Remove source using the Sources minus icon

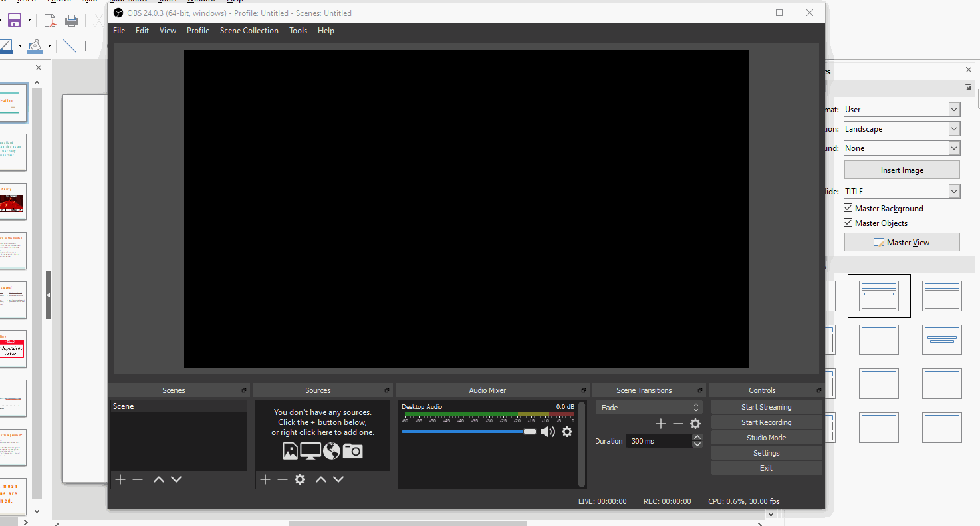(x=283, y=479)
